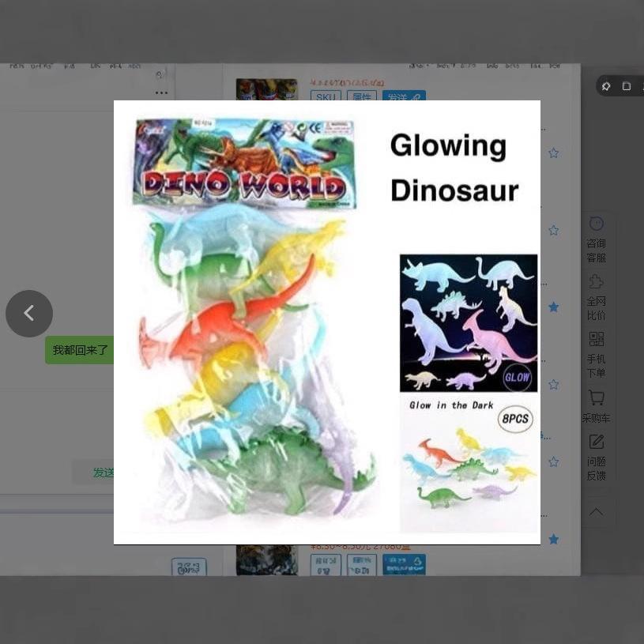Screen dimensions: 644x644
Task: Open 采购车 shopping cart
Action: (x=596, y=406)
